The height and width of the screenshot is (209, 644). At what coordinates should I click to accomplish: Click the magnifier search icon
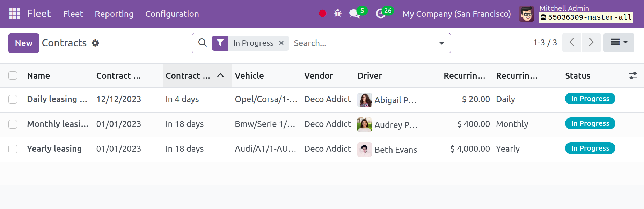(x=203, y=43)
